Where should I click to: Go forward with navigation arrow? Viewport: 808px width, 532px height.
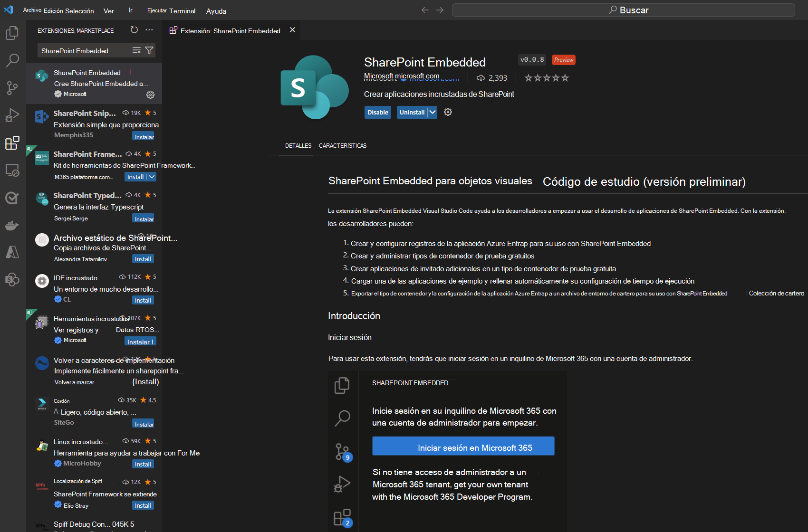click(440, 10)
